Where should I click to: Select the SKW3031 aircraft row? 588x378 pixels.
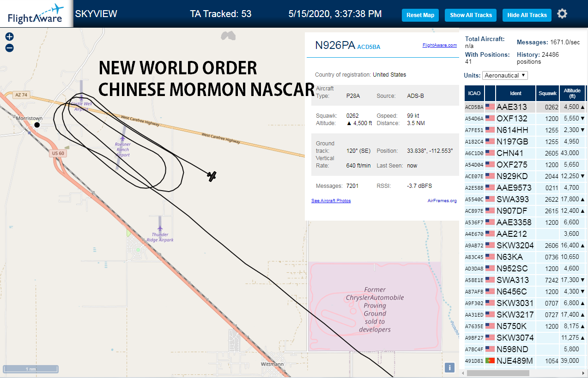pyautogui.click(x=525, y=303)
